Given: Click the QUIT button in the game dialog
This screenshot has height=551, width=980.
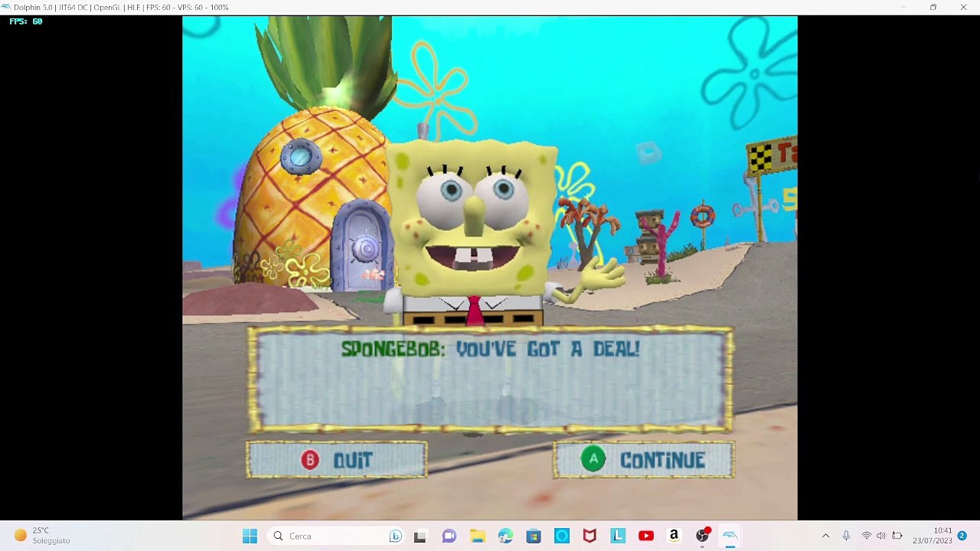Looking at the screenshot, I should tap(337, 460).
